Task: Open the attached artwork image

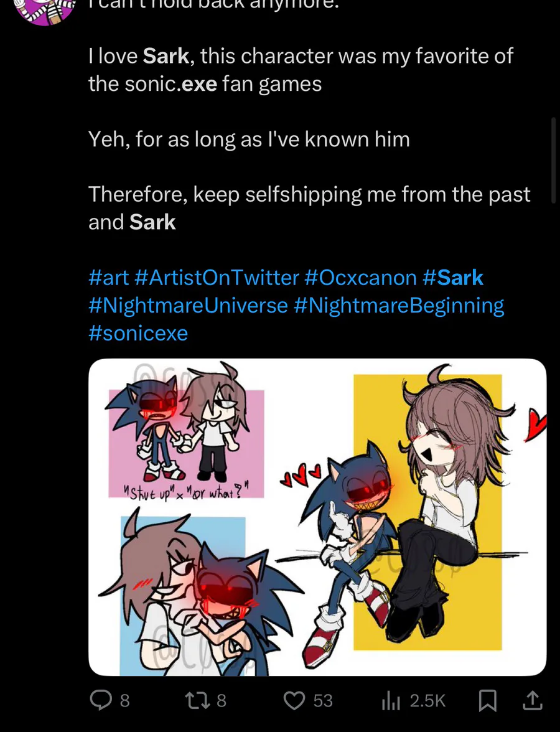Action: [x=317, y=517]
